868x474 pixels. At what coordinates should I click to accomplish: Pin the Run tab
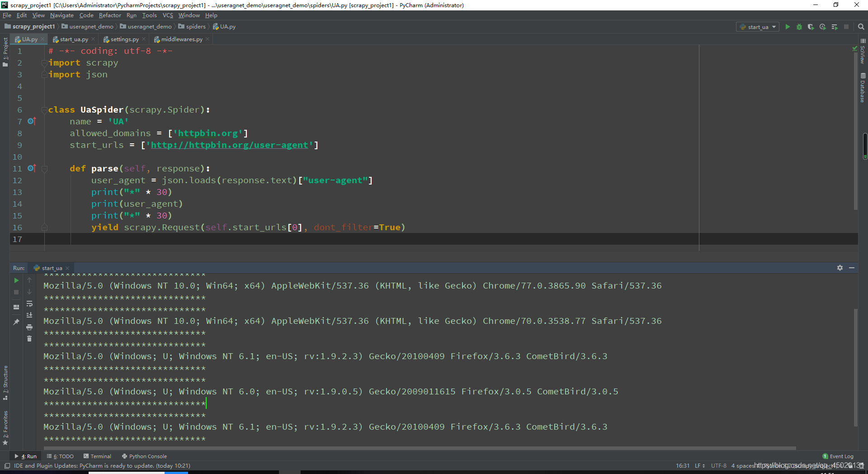tap(16, 322)
